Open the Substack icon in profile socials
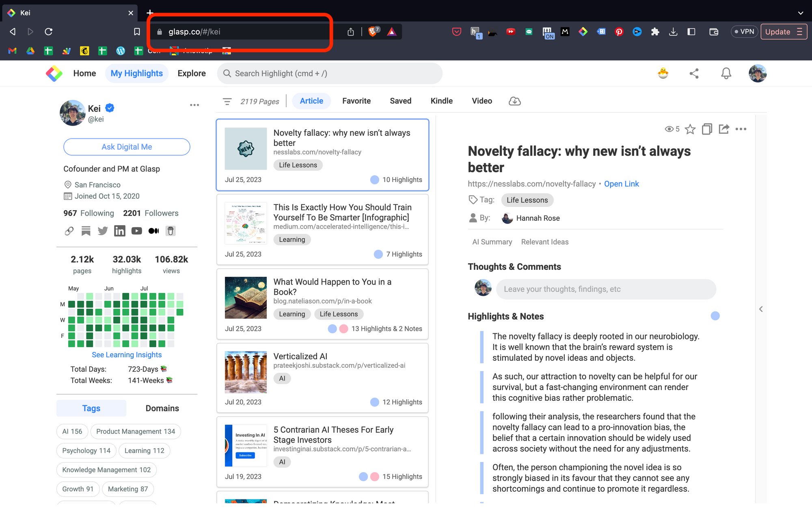The height and width of the screenshot is (508, 812). [86, 231]
